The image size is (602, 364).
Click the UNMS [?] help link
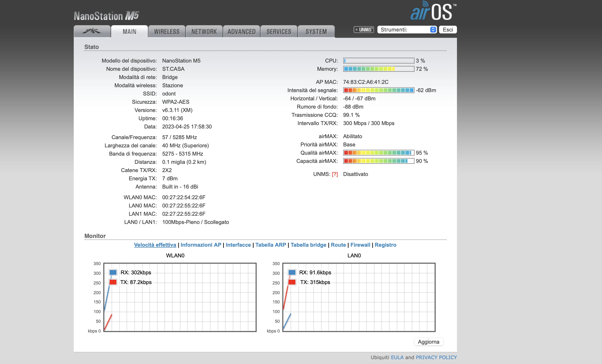[x=335, y=174]
